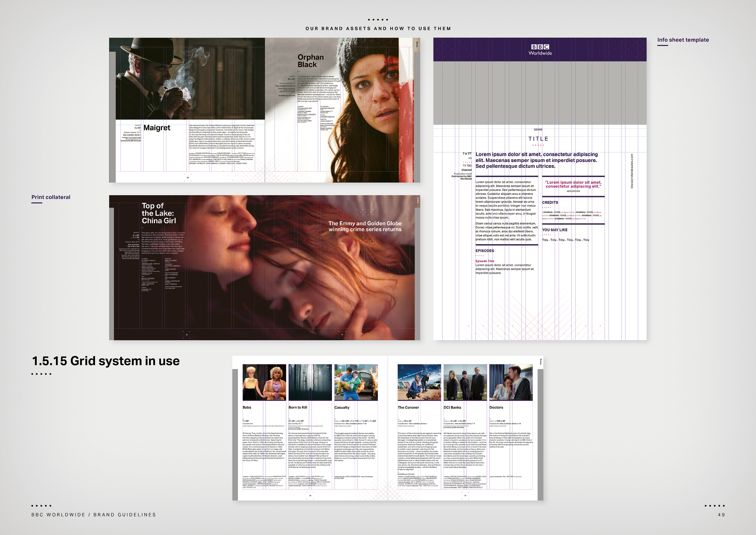This screenshot has height=535, width=756.
Task: Click 'OUR BRAND ASSETS AND HOW TO USE THEM' header
Action: click(x=378, y=29)
